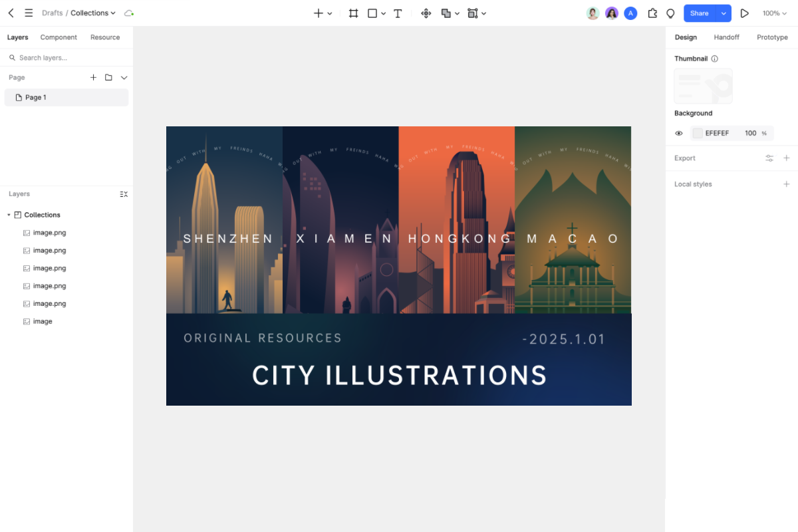This screenshot has width=798, height=532.
Task: Open the hamburger main menu
Action: tap(29, 13)
